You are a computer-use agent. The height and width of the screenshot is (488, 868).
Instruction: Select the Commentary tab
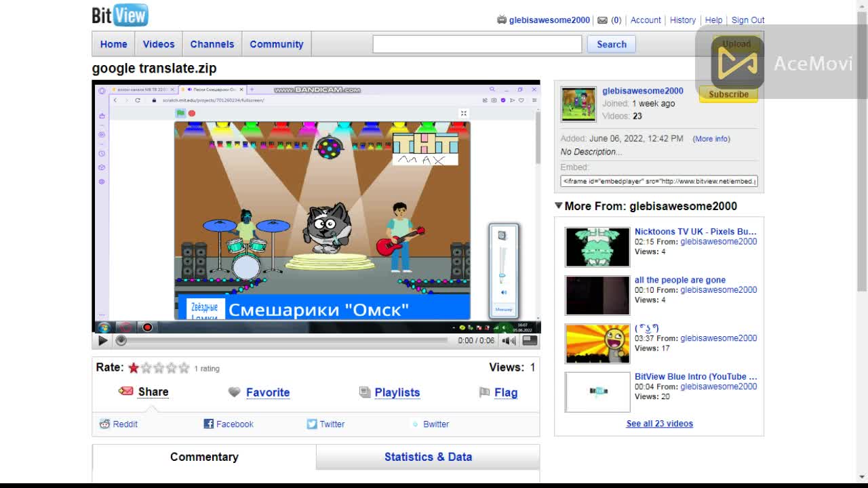click(204, 457)
